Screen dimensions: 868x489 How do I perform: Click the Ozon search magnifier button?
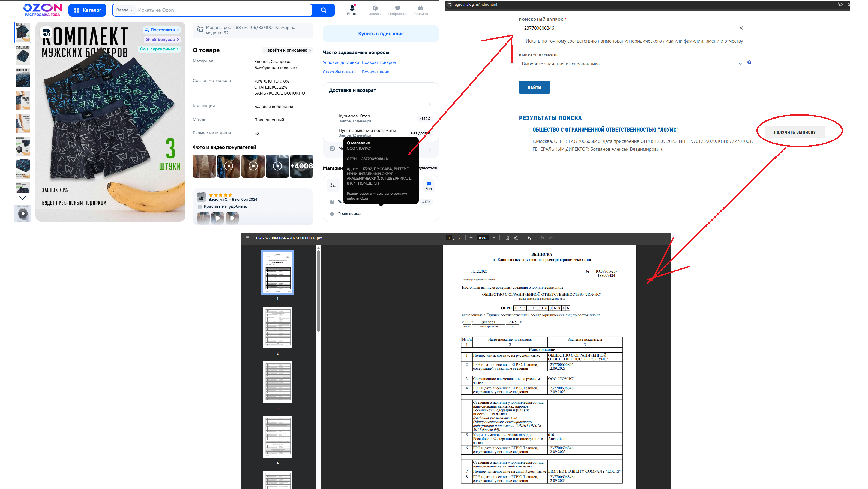tap(323, 10)
